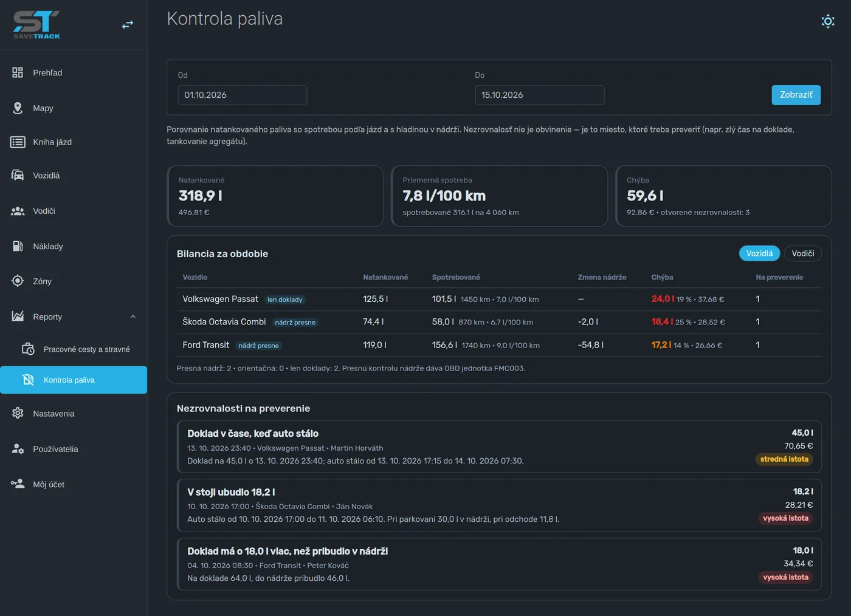The image size is (851, 616).
Task: Open Prehľad dashboard icon
Action: point(18,73)
